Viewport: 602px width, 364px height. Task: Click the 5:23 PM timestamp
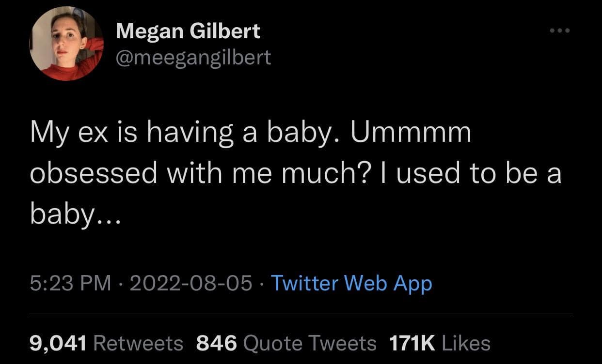coord(71,283)
